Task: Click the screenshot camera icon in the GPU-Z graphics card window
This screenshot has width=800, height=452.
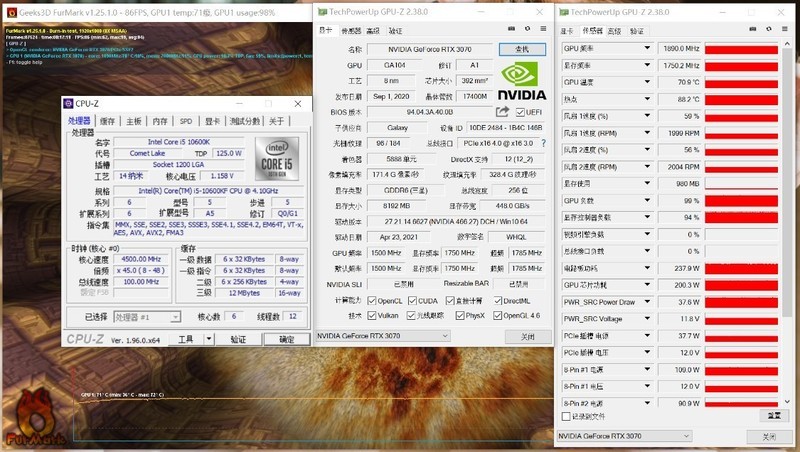Action: coord(511,29)
